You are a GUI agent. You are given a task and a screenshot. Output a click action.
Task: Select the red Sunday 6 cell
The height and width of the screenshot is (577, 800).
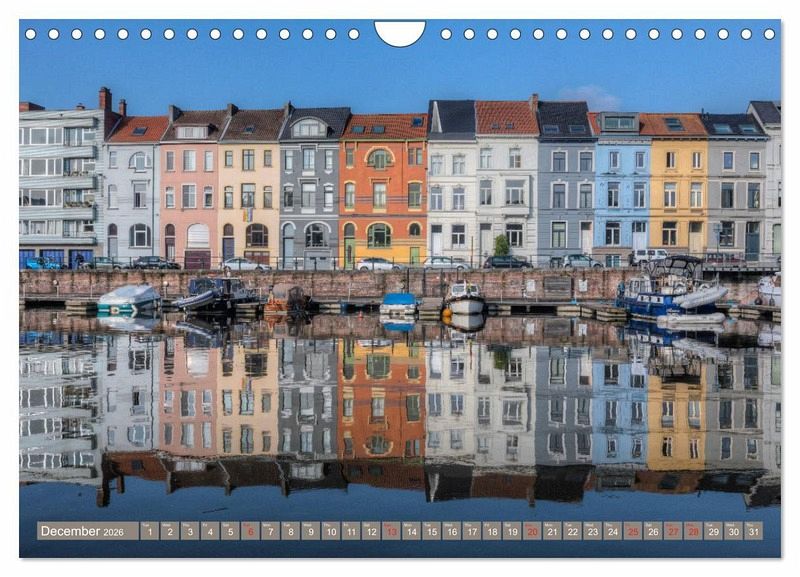pos(251,531)
